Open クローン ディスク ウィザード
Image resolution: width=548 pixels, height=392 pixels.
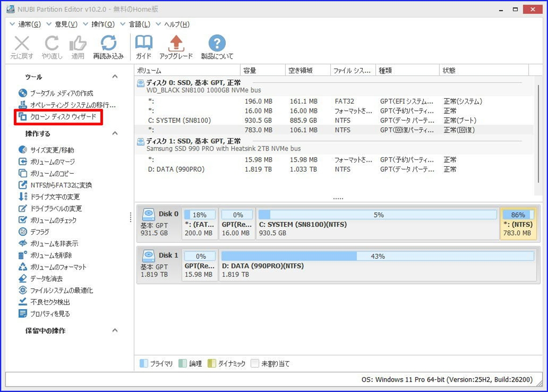pos(58,117)
